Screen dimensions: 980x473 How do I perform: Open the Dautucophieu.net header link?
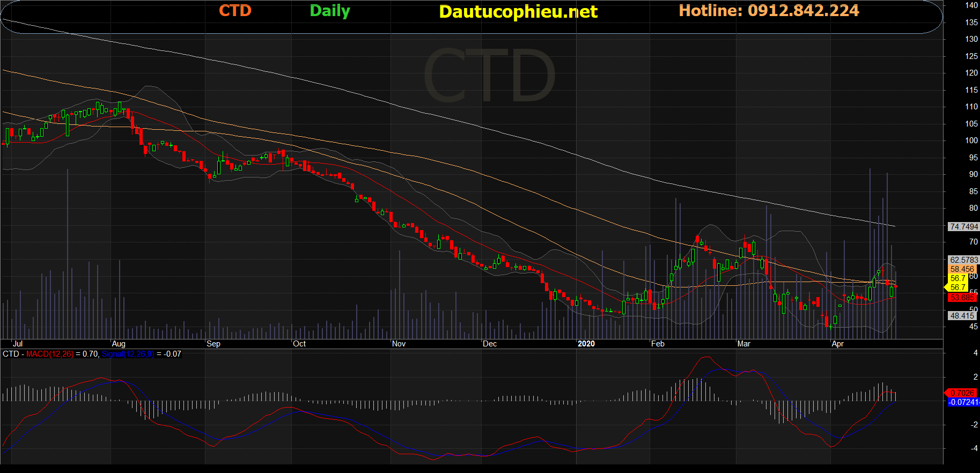coord(518,12)
